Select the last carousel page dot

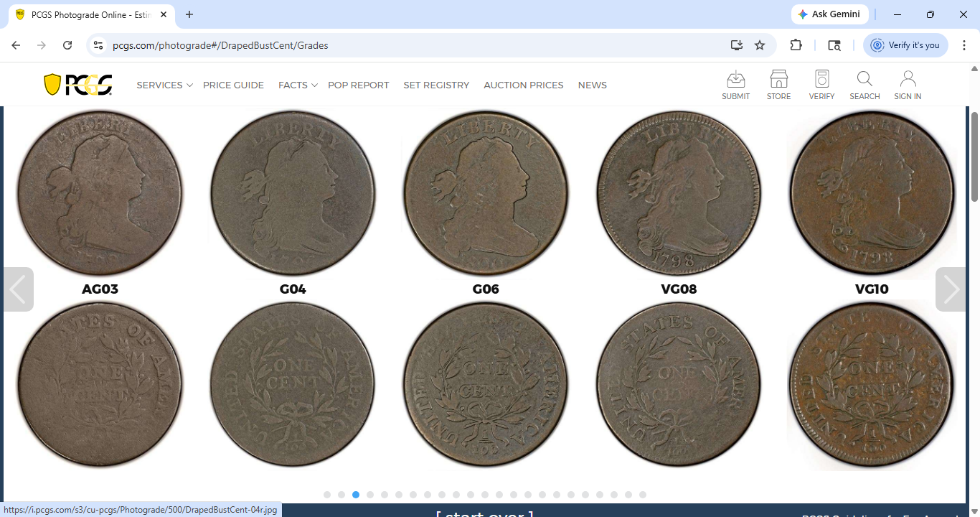(643, 495)
